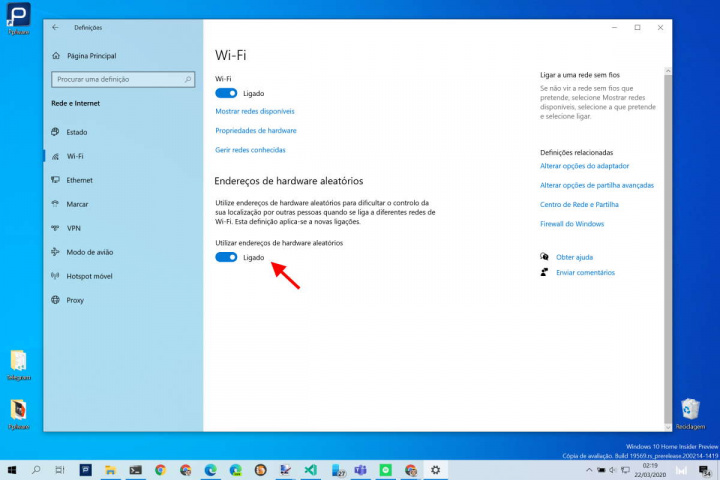Viewport: 720px width, 480px height.
Task: Turn off the Wi-Fi toggle
Action: tap(226, 93)
